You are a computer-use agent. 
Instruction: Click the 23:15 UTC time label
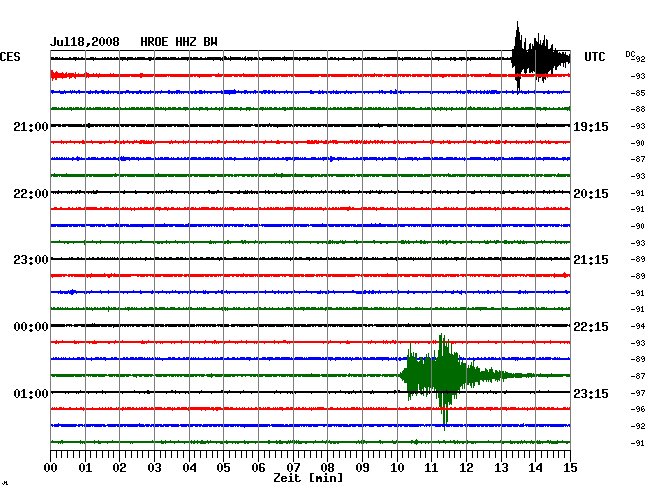point(591,393)
